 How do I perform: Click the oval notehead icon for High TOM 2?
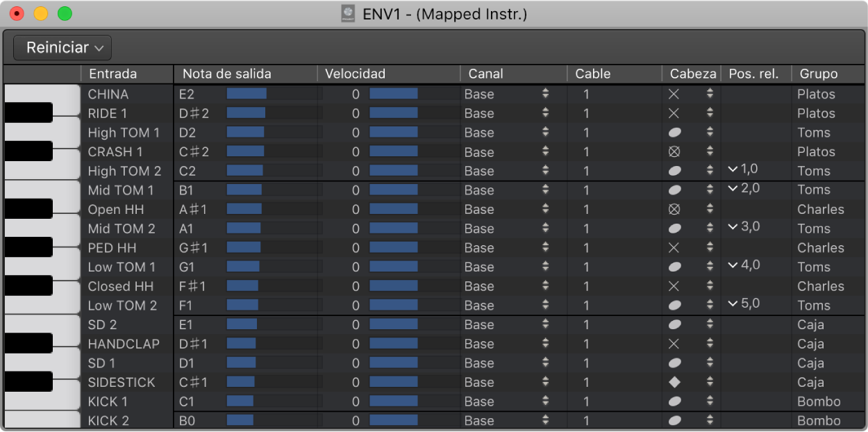[674, 171]
